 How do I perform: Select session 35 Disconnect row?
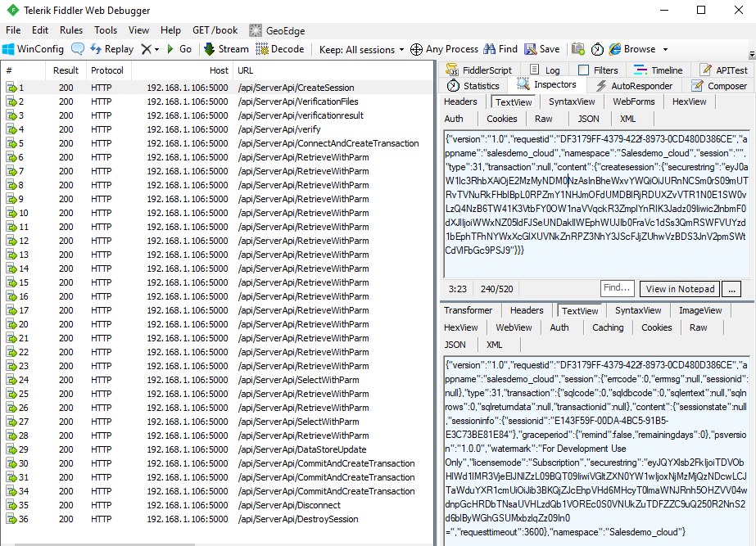point(217,506)
